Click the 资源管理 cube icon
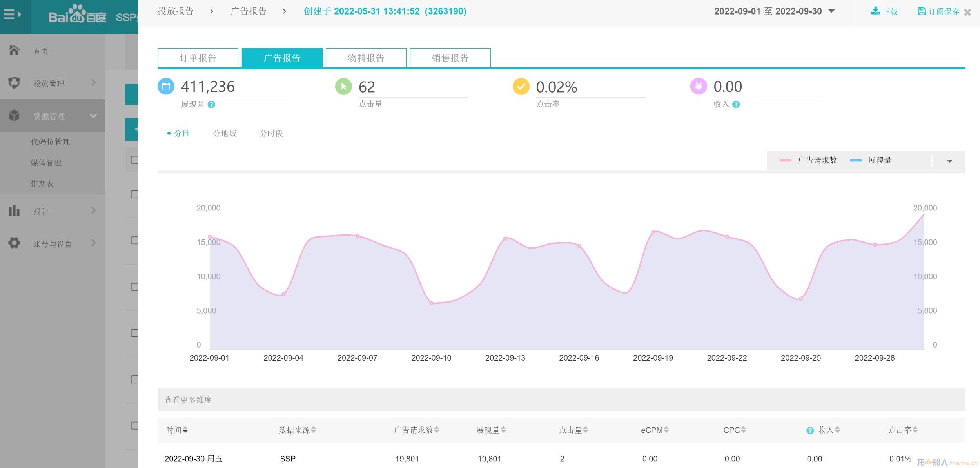 14,116
